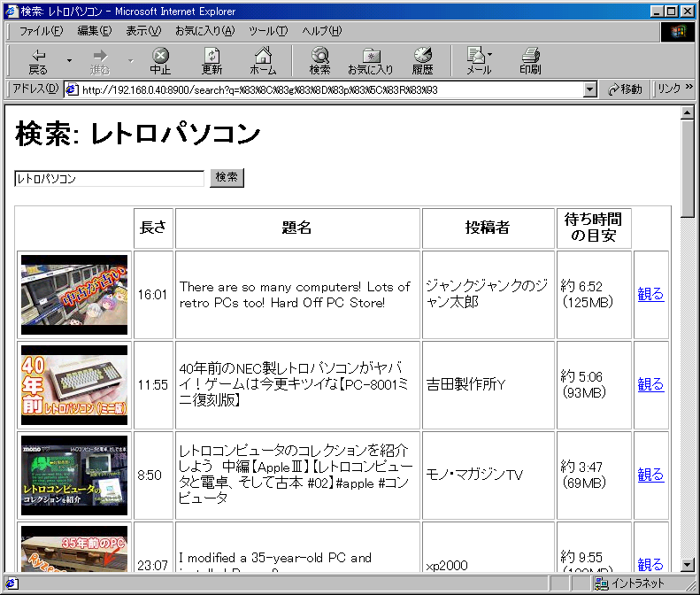This screenshot has height=595, width=700.
Task: Click the 題名 column header
Action: tap(297, 228)
